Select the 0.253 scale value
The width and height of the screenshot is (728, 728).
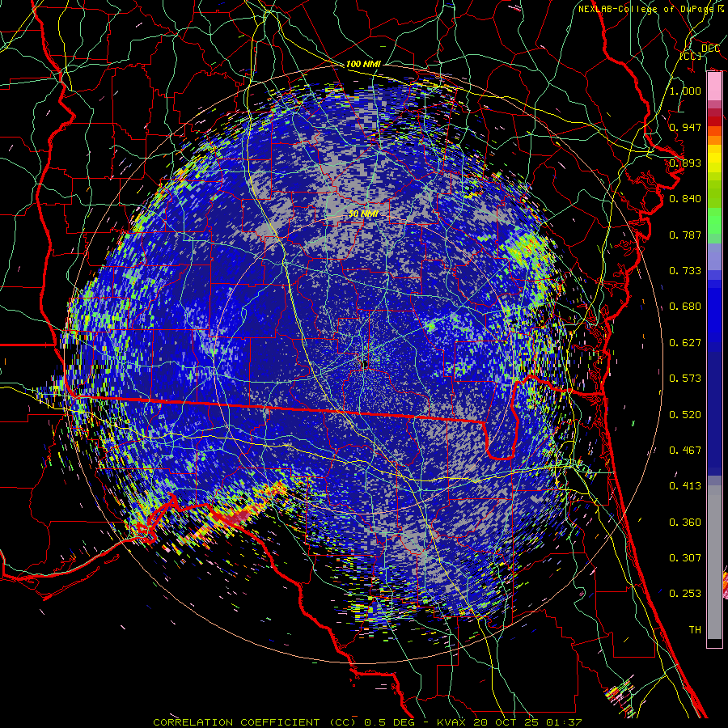[x=685, y=594]
